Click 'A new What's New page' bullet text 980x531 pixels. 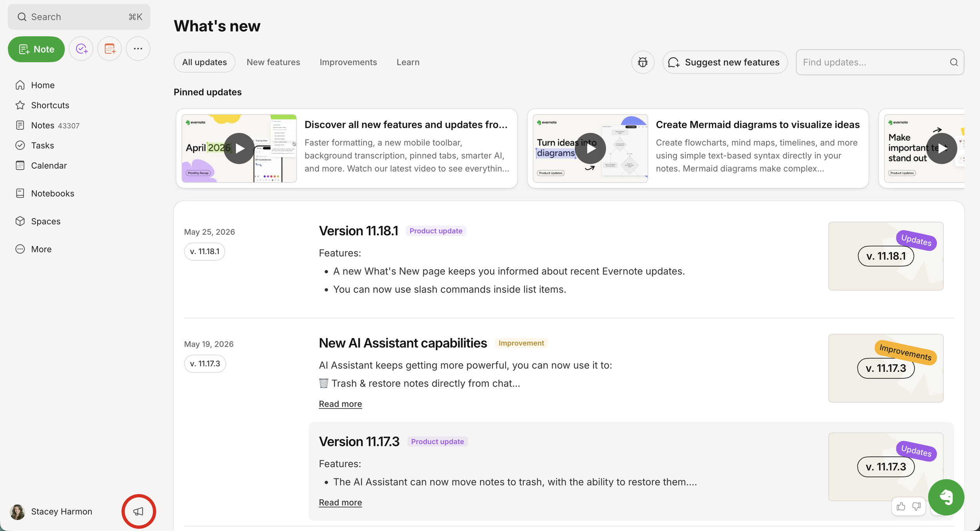[509, 271]
